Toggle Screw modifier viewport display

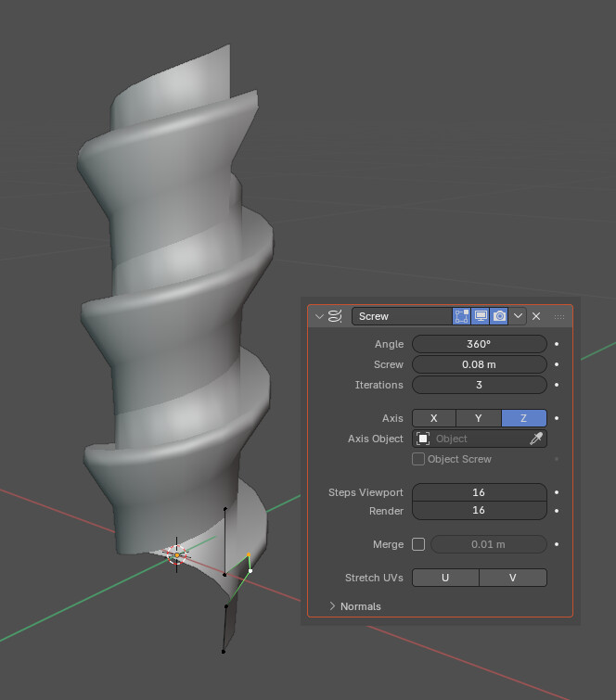pos(481,316)
